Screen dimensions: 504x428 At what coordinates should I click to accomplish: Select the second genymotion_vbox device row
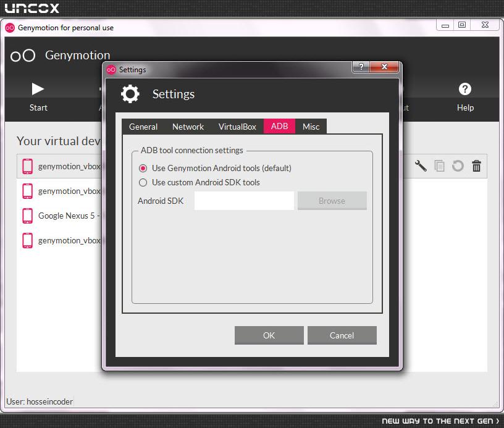[59, 191]
